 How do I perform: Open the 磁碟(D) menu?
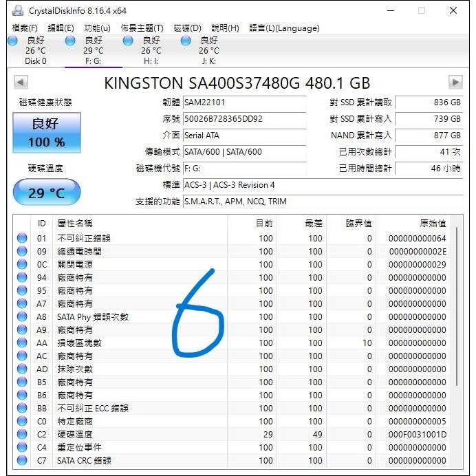(x=187, y=28)
